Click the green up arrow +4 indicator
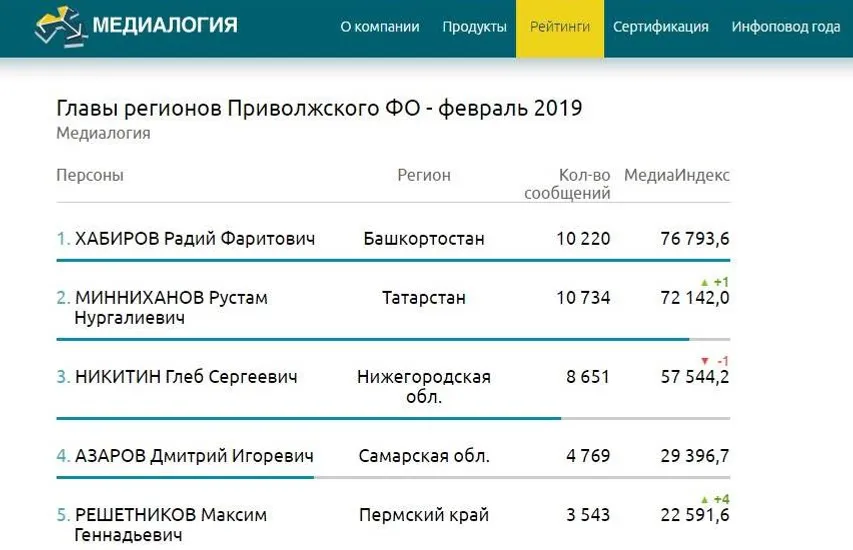The image size is (853, 550). (714, 499)
